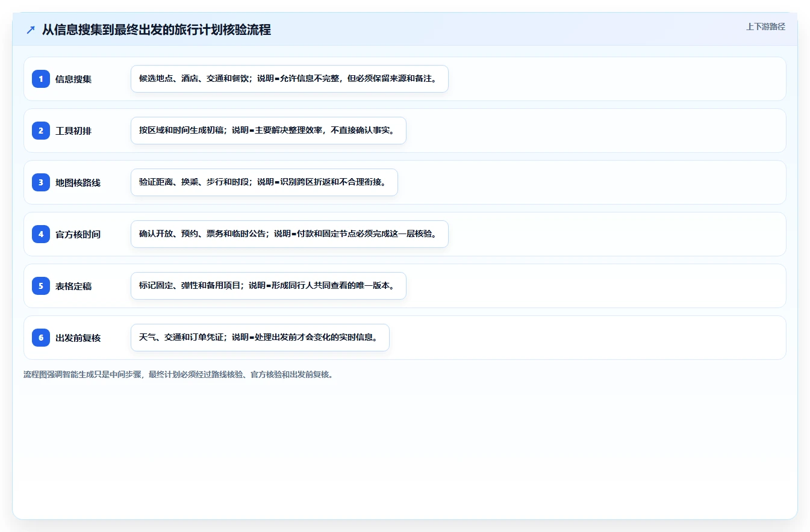Select the 表格定稿 step label
Image resolution: width=810 pixels, height=532 pixels.
[73, 286]
